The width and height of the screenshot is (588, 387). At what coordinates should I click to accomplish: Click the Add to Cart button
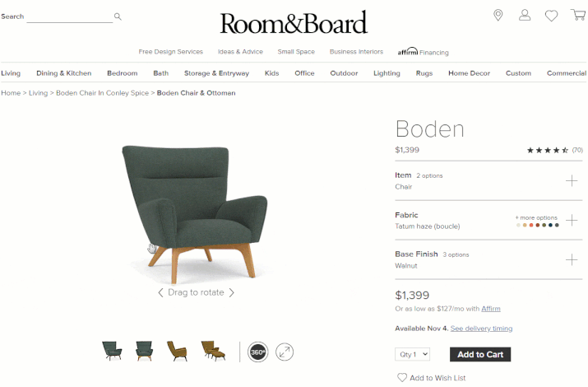point(480,354)
